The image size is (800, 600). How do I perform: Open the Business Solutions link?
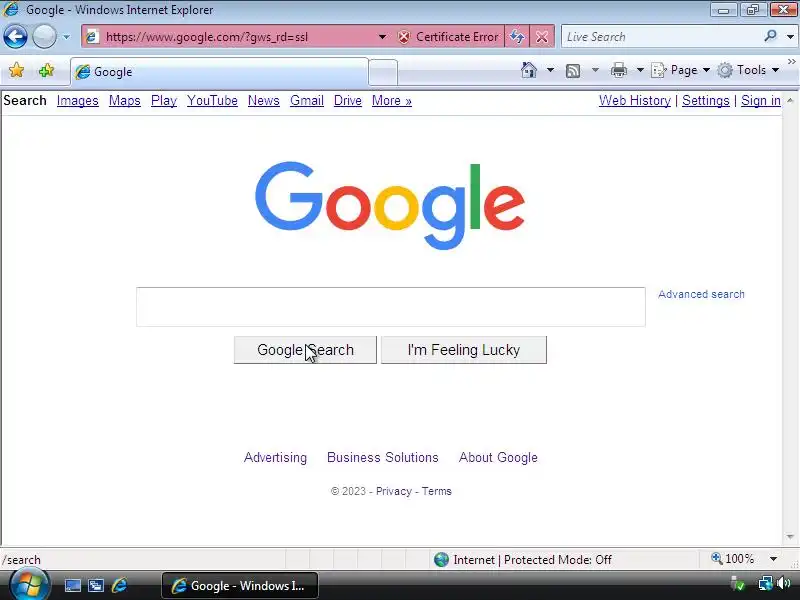tap(383, 458)
